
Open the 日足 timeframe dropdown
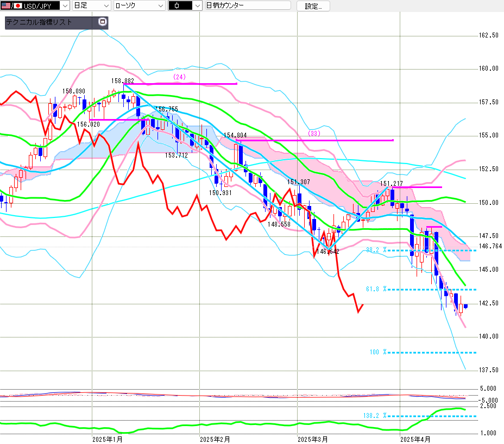(92, 5)
